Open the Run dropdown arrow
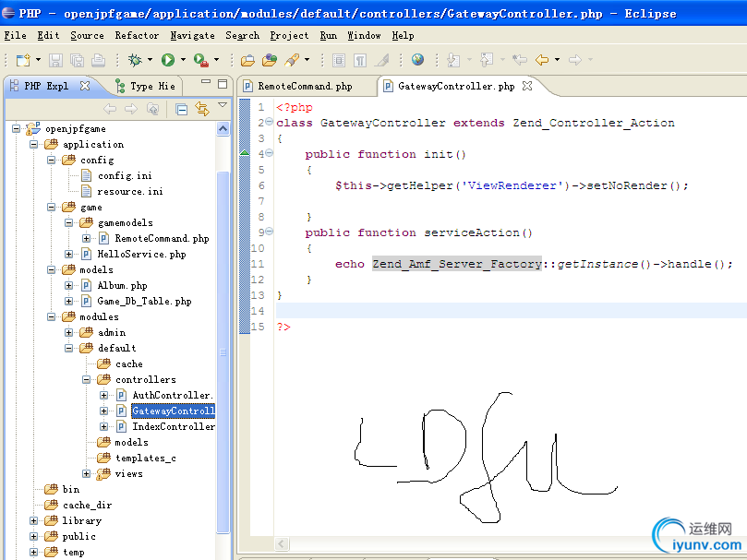747x560 pixels. [x=183, y=60]
